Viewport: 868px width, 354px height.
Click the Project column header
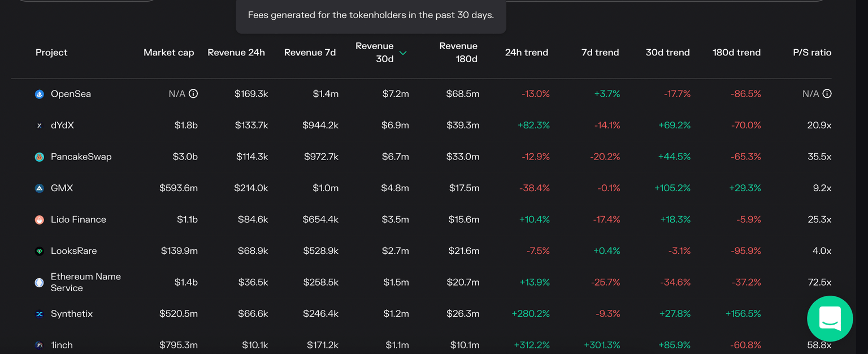tap(51, 53)
